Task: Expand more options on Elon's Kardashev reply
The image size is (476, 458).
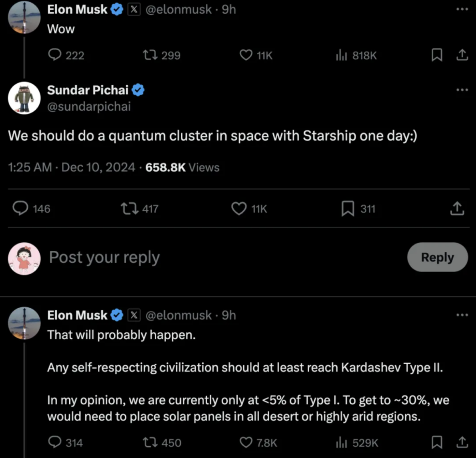Action: [462, 315]
